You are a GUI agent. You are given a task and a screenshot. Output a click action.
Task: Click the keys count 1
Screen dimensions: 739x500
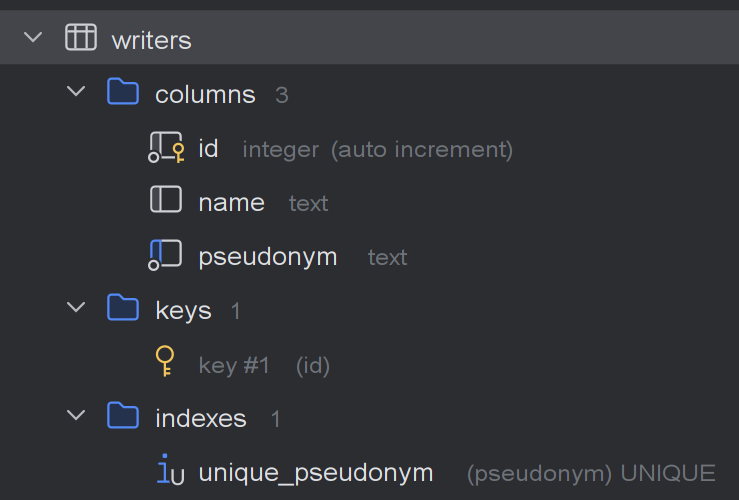[236, 311]
